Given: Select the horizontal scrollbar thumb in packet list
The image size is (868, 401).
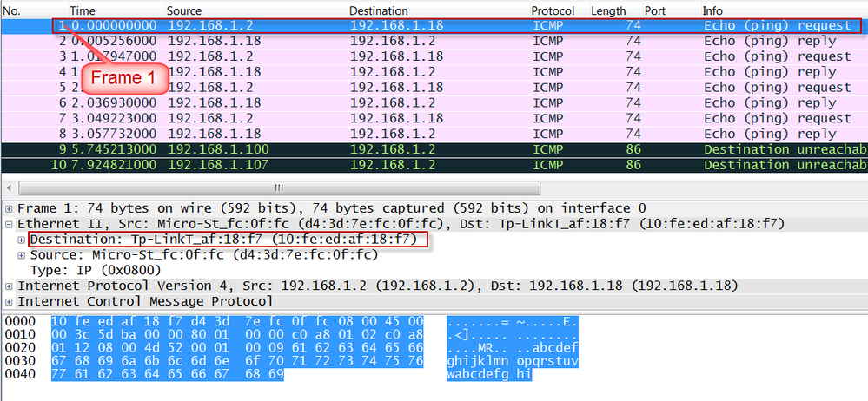Looking at the screenshot, I should [279, 188].
